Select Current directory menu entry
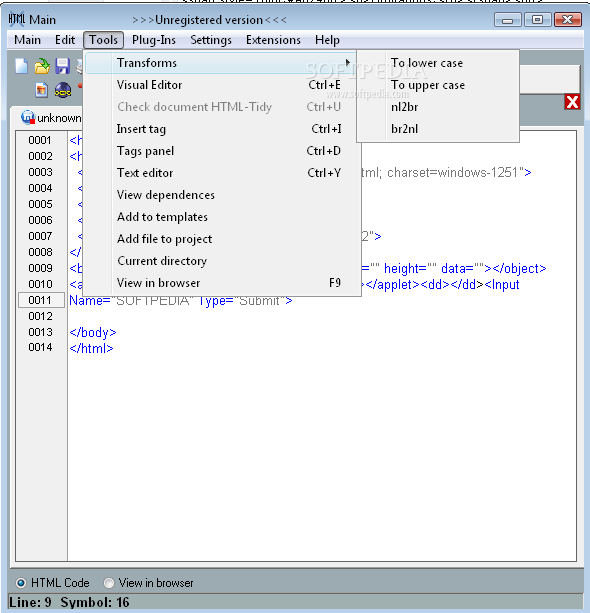 click(221, 261)
